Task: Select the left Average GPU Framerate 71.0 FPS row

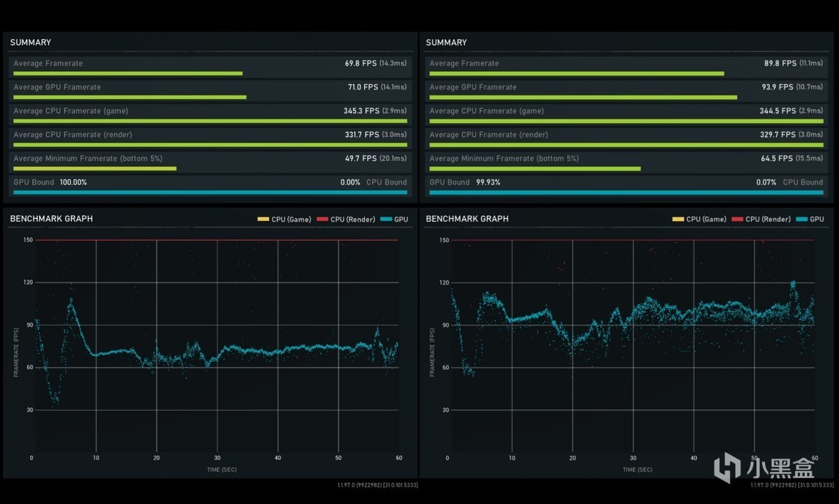Action: (x=210, y=90)
